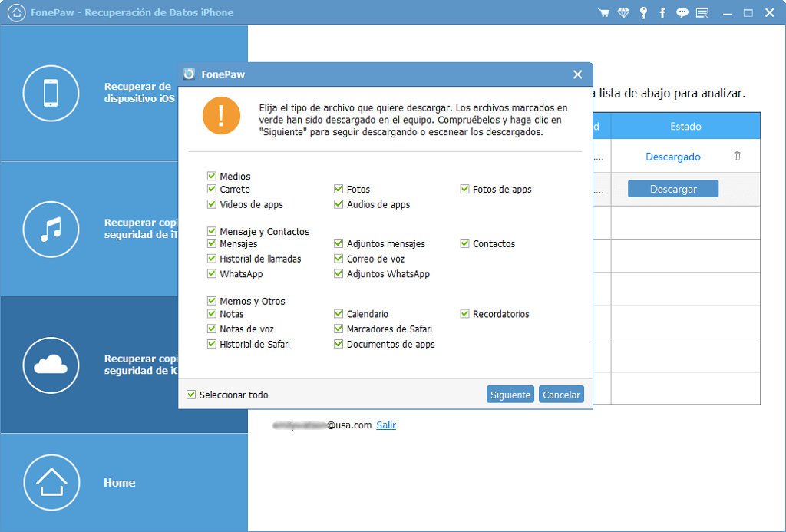This screenshot has height=532, width=786.
Task: Delete downloaded backup with trash icon
Action: point(737,156)
